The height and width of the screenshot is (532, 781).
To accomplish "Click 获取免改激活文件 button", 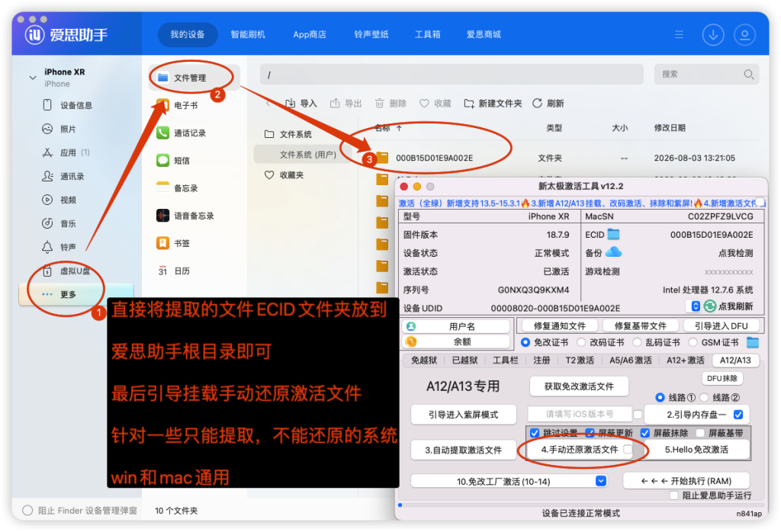I will (x=579, y=386).
